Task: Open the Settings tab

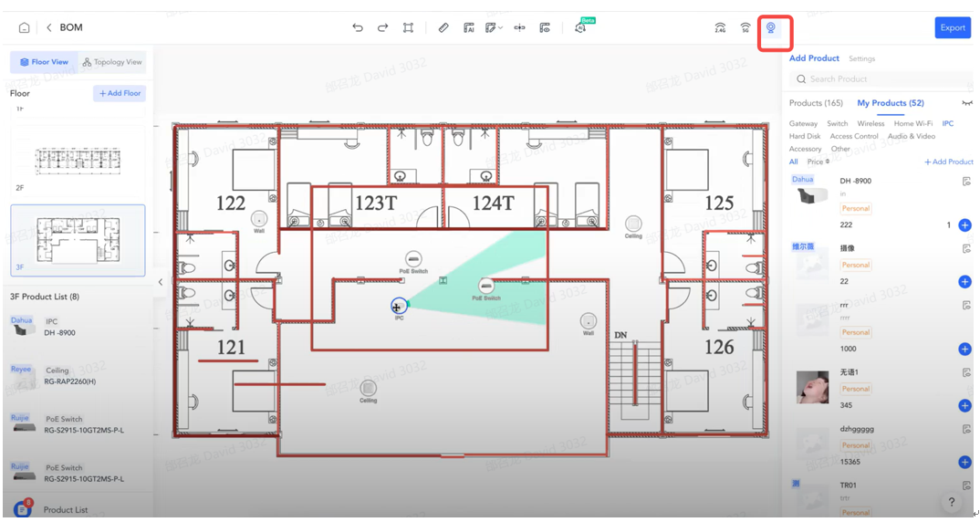Action: click(x=861, y=58)
